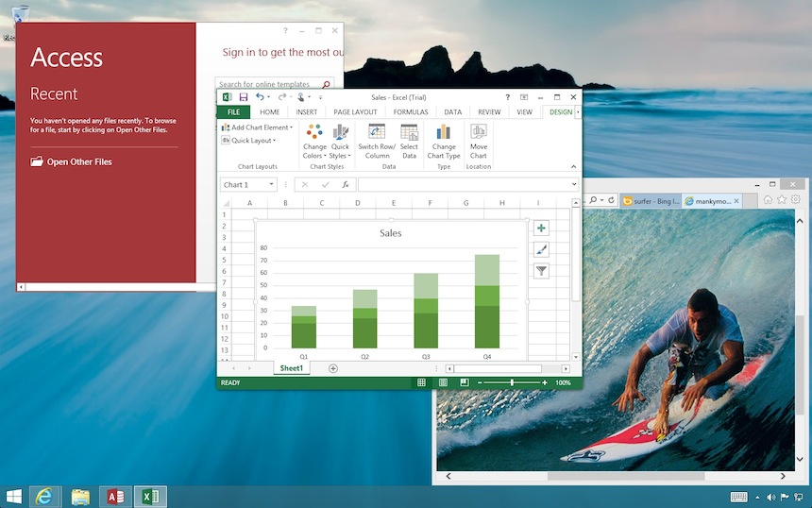Switch to the FORMULAS ribbon tab
Image resolution: width=812 pixels, height=508 pixels.
point(411,111)
